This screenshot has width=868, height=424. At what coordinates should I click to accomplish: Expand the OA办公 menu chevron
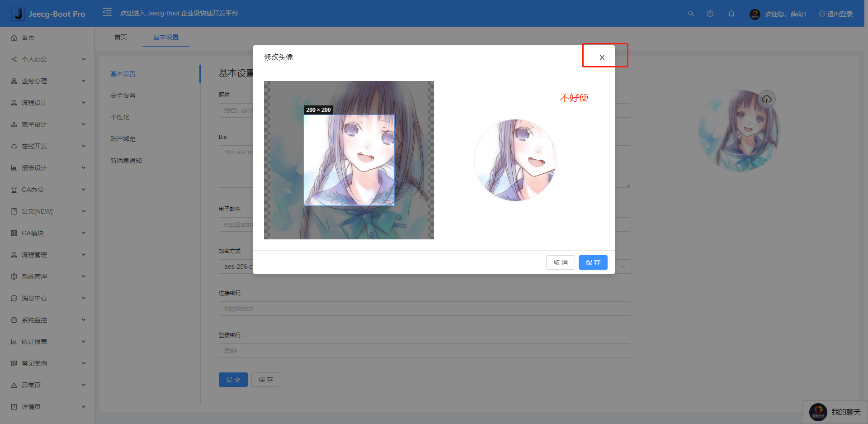(x=84, y=190)
